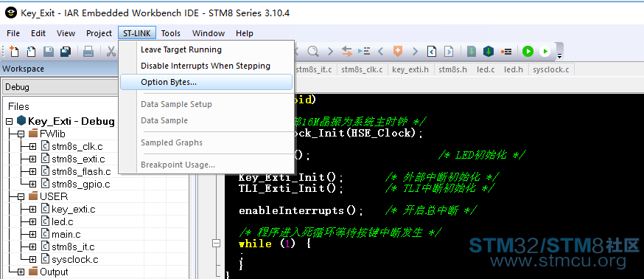Open the Edit menu
This screenshot has width=644, height=279.
38,33
